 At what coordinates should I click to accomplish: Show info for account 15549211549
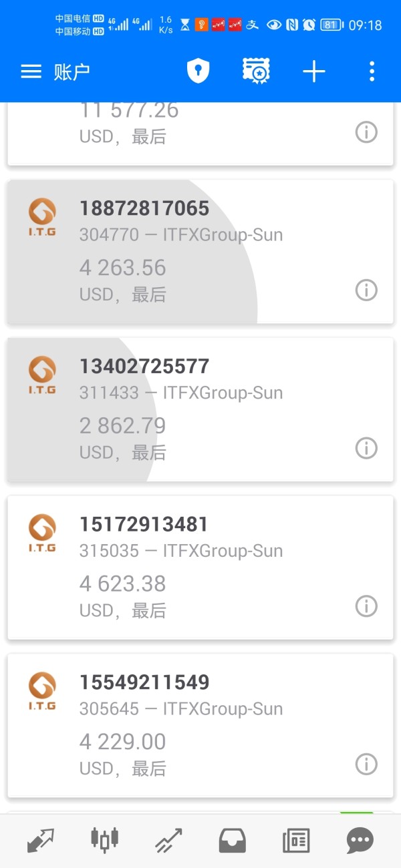[x=366, y=764]
